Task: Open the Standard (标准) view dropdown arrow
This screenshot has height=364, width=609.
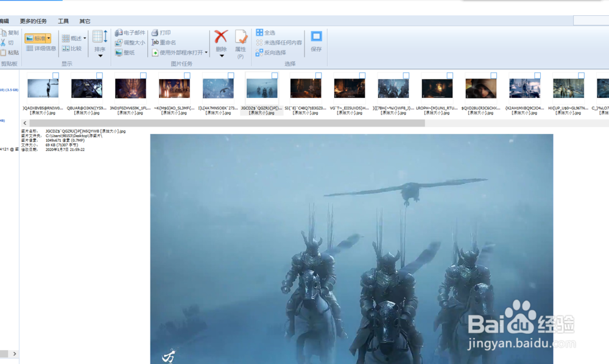Action: (x=49, y=38)
